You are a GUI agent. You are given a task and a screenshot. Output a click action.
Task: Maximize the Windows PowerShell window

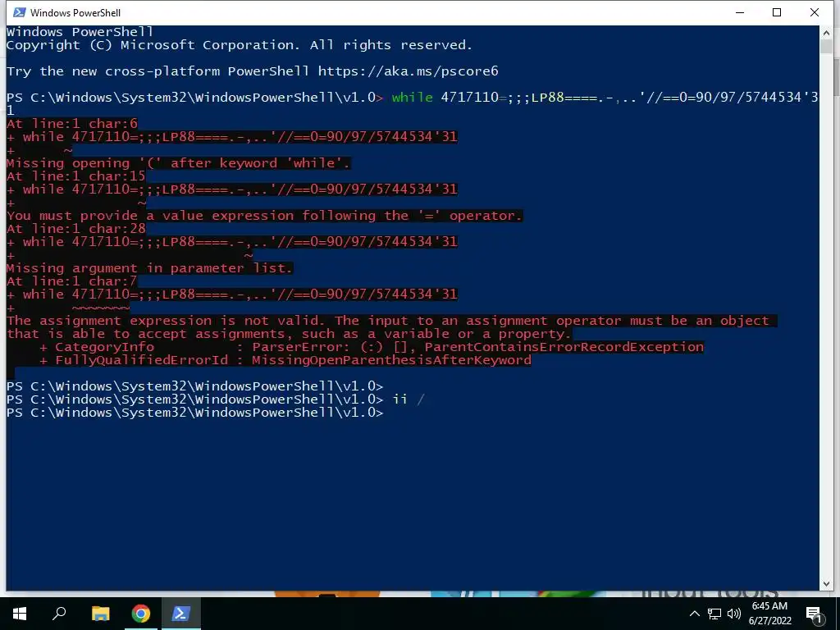coord(777,12)
